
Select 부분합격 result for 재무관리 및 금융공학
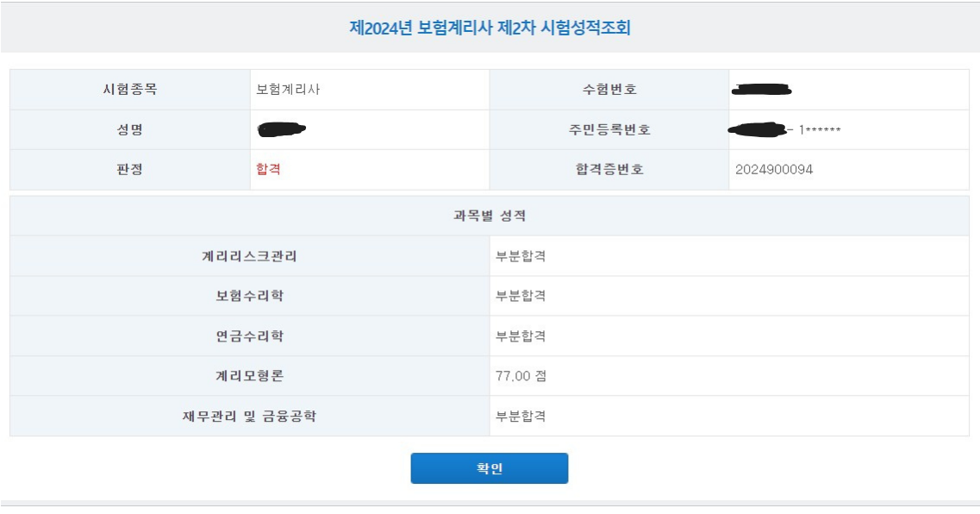[521, 417]
